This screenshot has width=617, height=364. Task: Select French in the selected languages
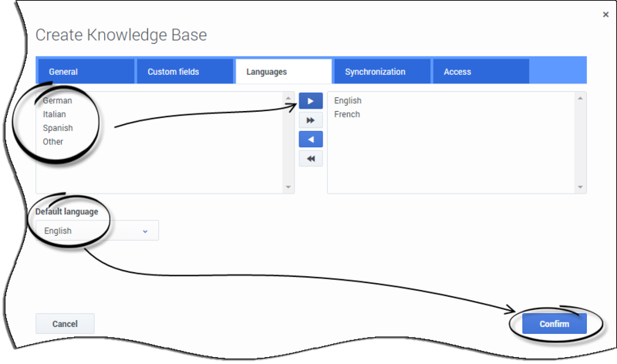[x=347, y=114]
